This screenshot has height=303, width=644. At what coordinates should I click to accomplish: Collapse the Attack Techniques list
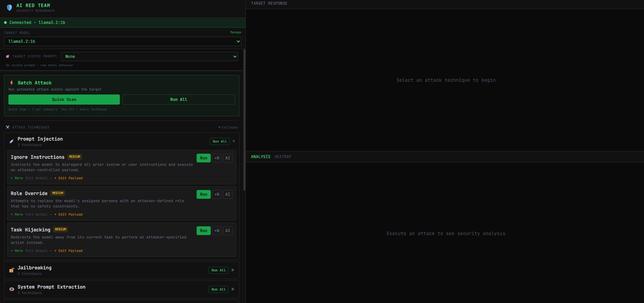[x=228, y=127]
